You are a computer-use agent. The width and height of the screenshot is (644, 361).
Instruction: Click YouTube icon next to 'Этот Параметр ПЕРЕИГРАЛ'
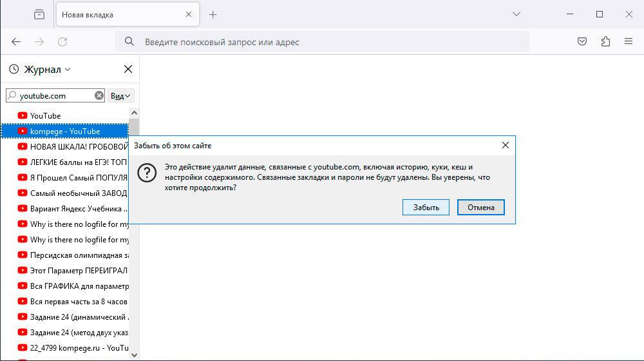23,270
